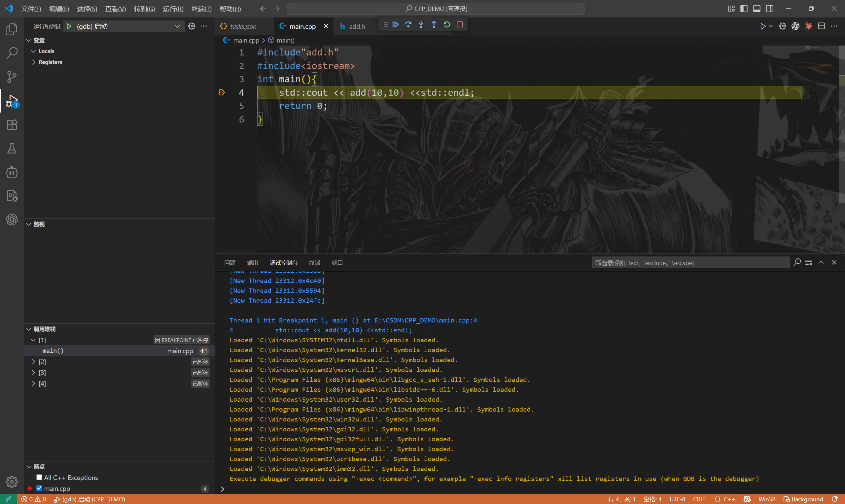Switch to the tasks.json tab
The image size is (845, 504).
[243, 26]
